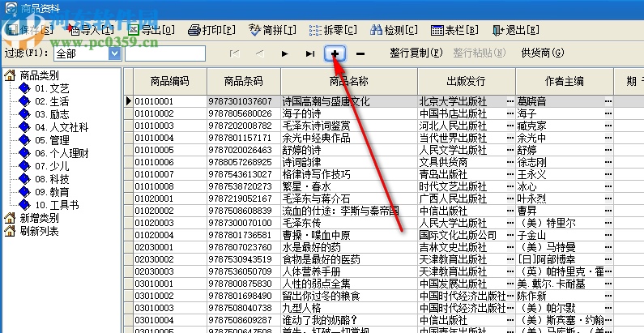Open author ellipsis for 余光中
The height and width of the screenshot is (333, 644).
tap(608, 138)
